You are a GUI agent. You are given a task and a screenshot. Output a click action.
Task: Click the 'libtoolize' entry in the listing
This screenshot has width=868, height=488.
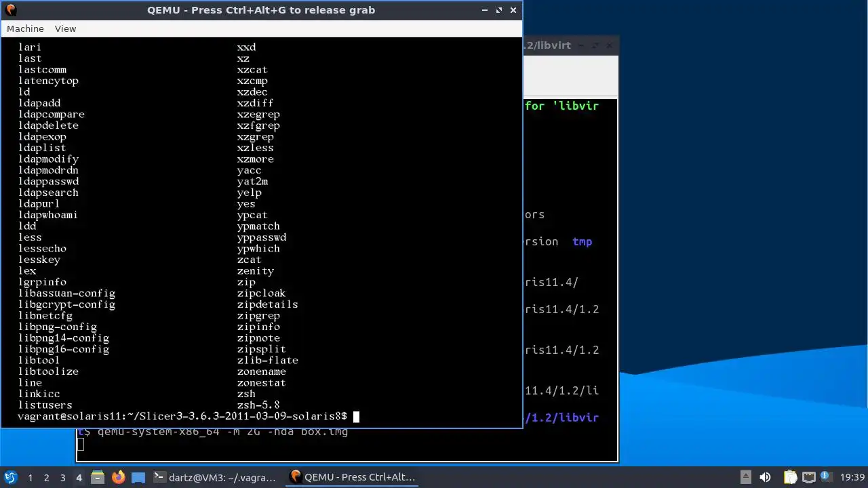pyautogui.click(x=48, y=371)
